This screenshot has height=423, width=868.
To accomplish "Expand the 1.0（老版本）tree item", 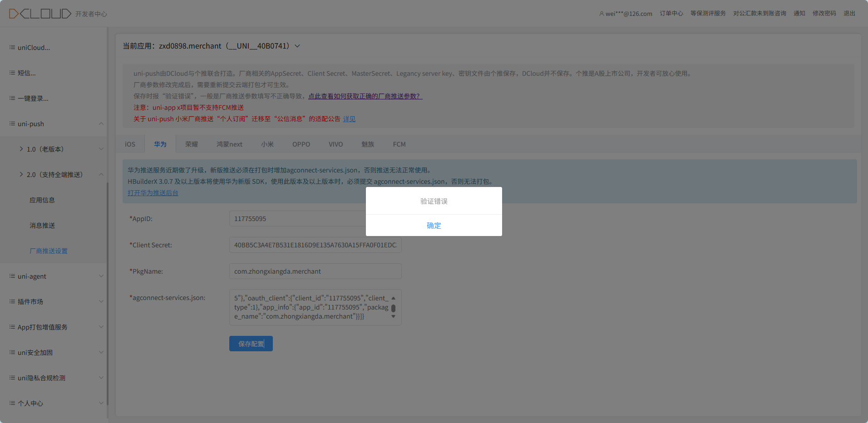I will coord(21,149).
